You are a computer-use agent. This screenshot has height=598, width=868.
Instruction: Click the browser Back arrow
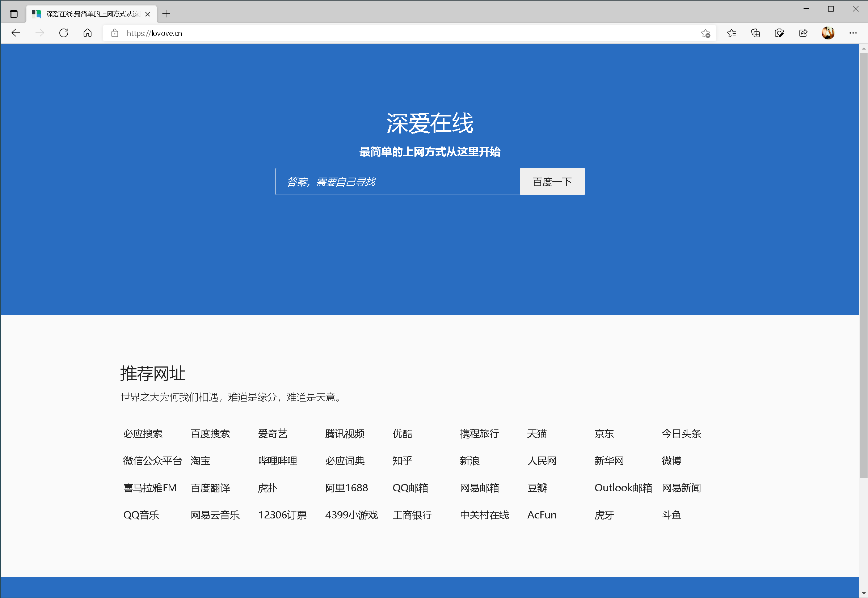tap(16, 33)
